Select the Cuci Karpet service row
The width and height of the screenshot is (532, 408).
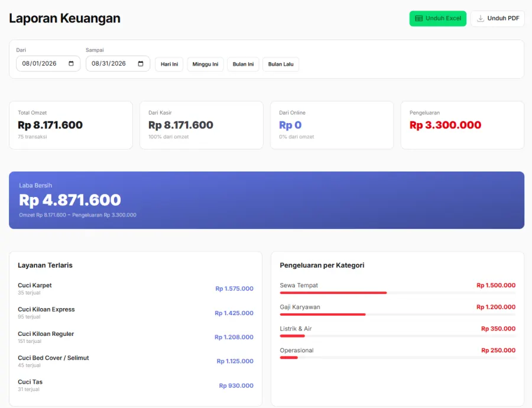click(135, 289)
